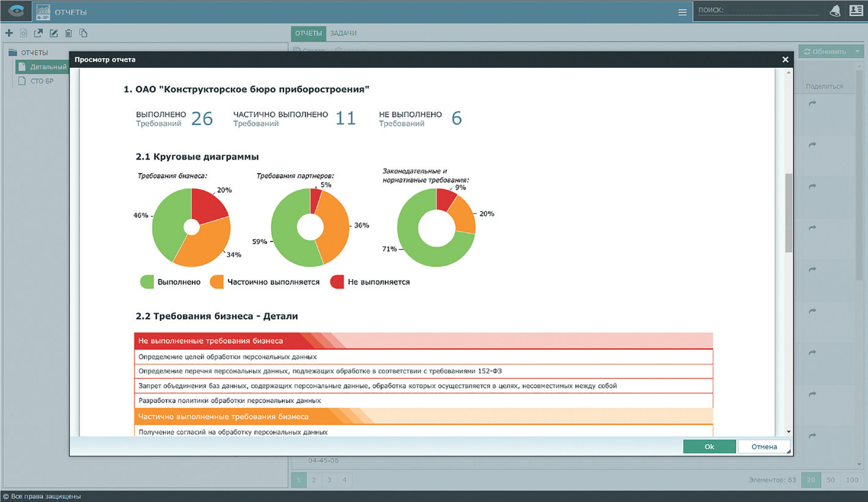Delete the report using the trash icon

point(68,33)
